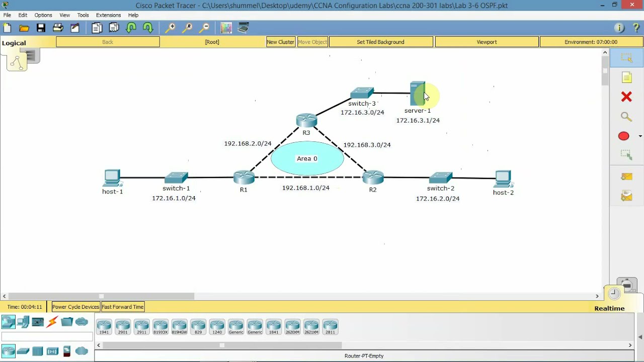This screenshot has width=644, height=362.
Task: Save the lab with the floppy disk icon
Action: click(x=41, y=28)
